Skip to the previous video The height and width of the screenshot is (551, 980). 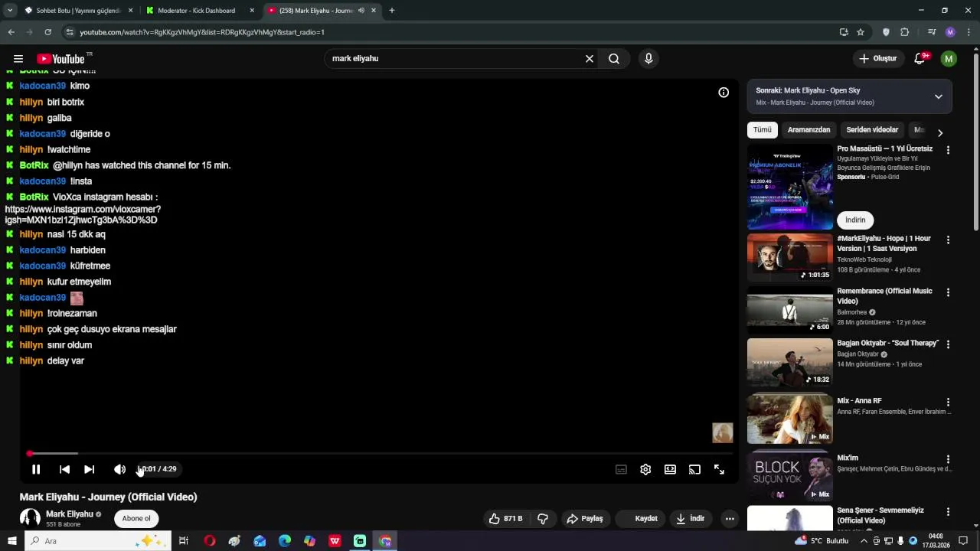(x=64, y=469)
